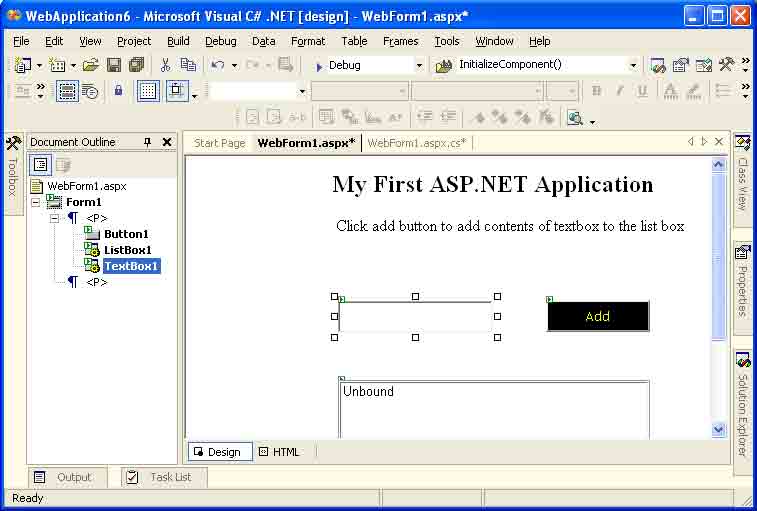Click the Bullets list toolbar icon
This screenshot has height=511, width=757.
point(722,91)
